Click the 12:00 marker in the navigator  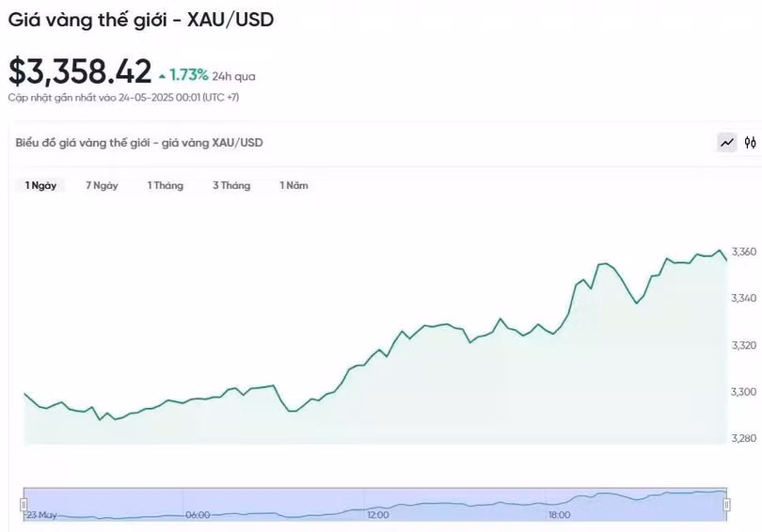(377, 515)
